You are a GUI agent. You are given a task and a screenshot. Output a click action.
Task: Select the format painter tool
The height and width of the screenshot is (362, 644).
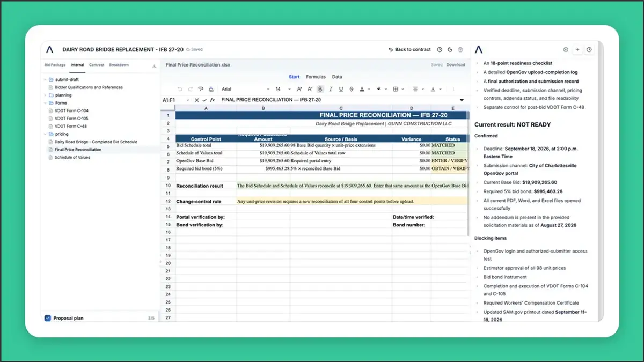coord(201,89)
